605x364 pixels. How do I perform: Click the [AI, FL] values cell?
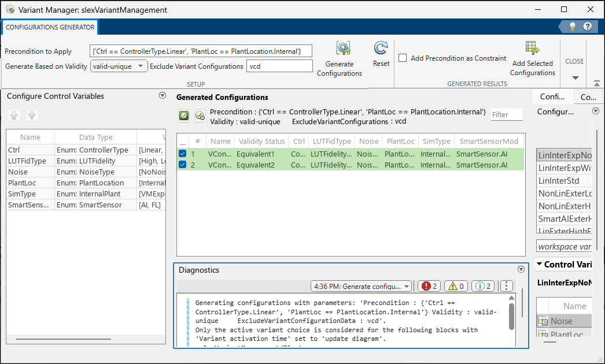[x=152, y=205]
